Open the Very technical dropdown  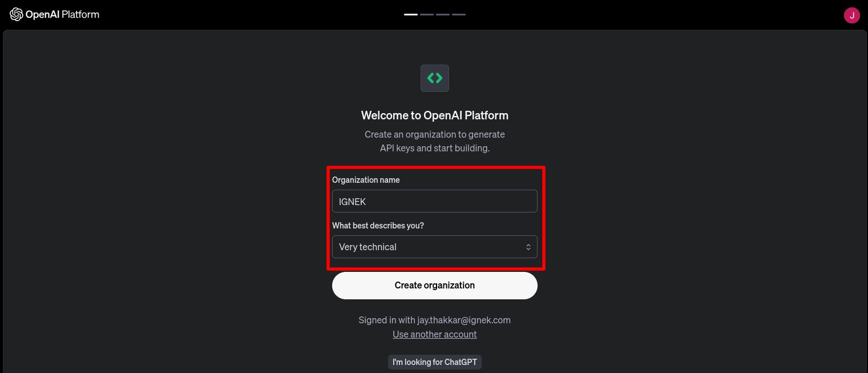click(x=435, y=247)
